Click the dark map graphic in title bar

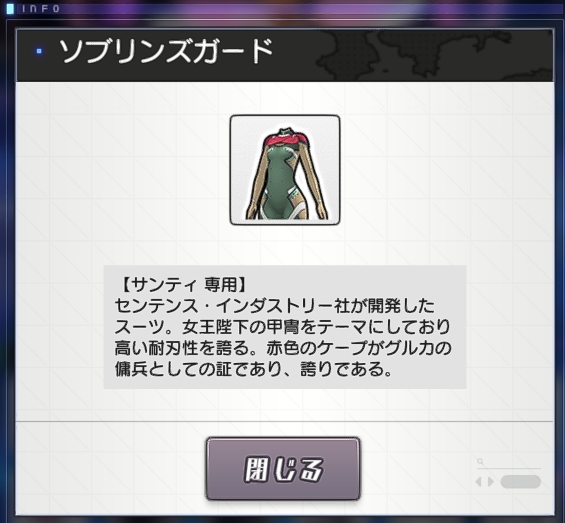click(x=436, y=56)
